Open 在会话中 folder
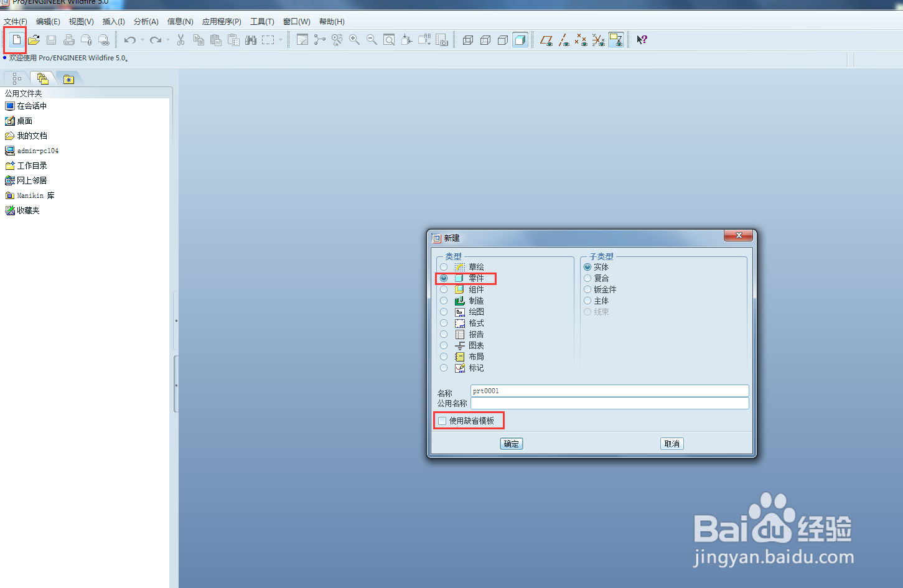Viewport: 903px width, 588px height. pyautogui.click(x=26, y=106)
